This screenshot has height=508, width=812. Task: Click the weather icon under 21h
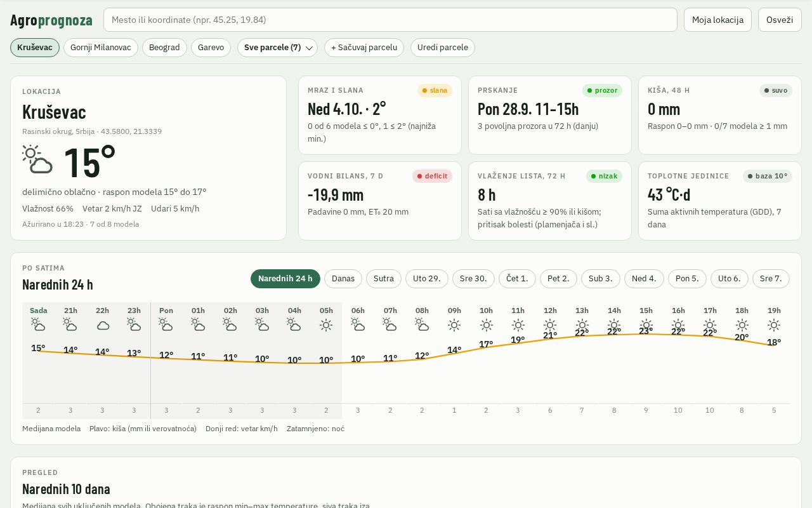70,325
